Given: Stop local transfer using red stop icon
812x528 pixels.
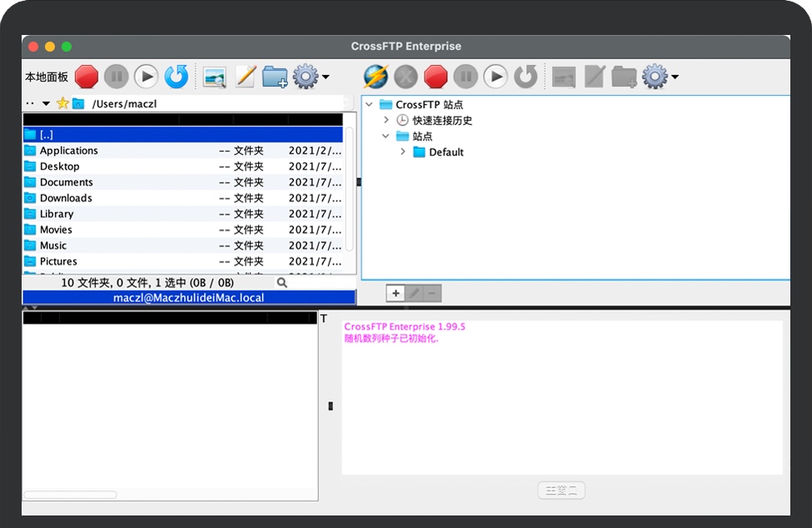Looking at the screenshot, I should pyautogui.click(x=87, y=76).
